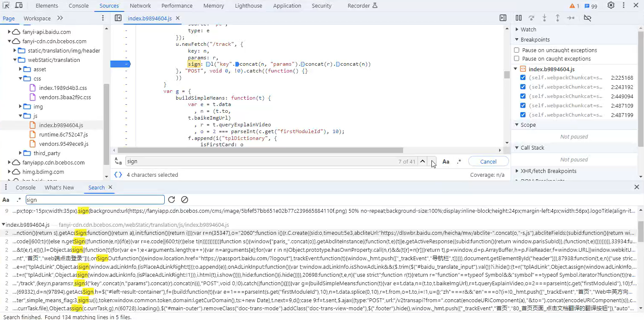This screenshot has width=644, height=320.
Task: Pretty print the source file
Action: click(118, 175)
